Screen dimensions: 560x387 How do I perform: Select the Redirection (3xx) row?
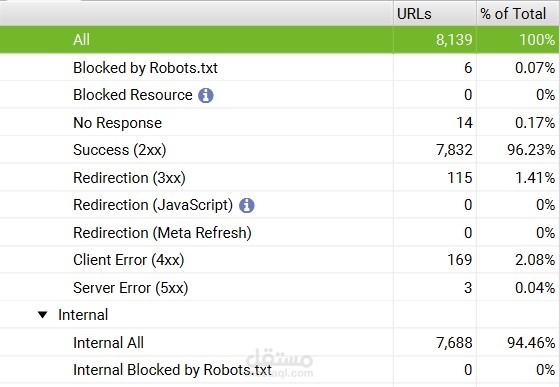(279, 177)
